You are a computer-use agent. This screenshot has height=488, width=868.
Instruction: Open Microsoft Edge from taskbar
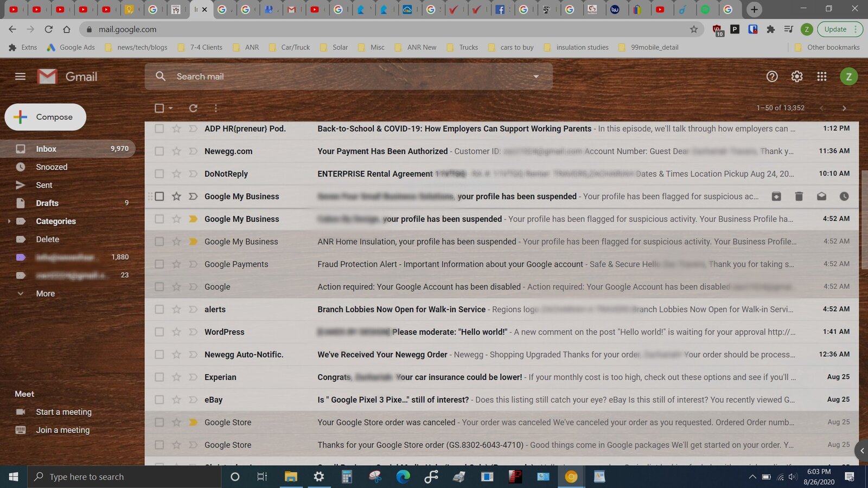click(x=403, y=477)
